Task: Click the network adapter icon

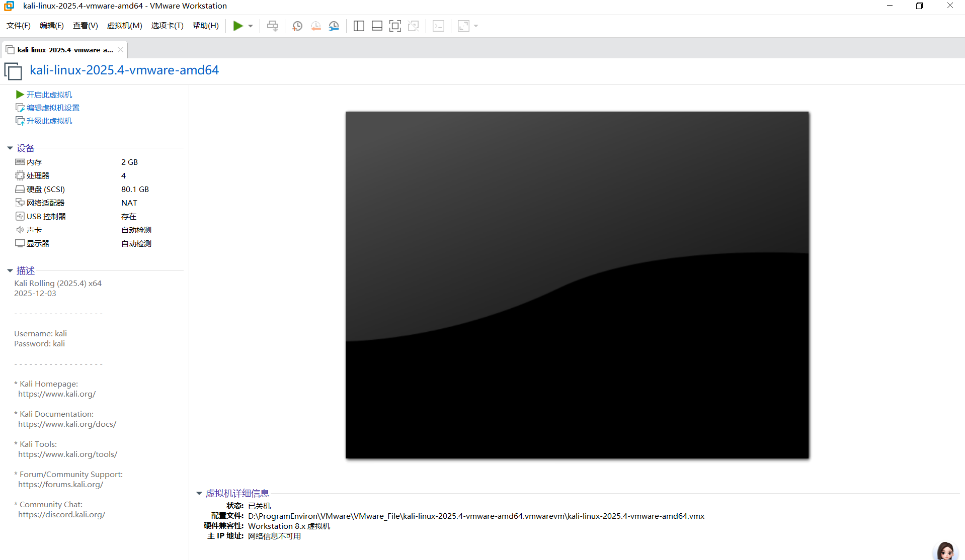Action: click(x=20, y=202)
